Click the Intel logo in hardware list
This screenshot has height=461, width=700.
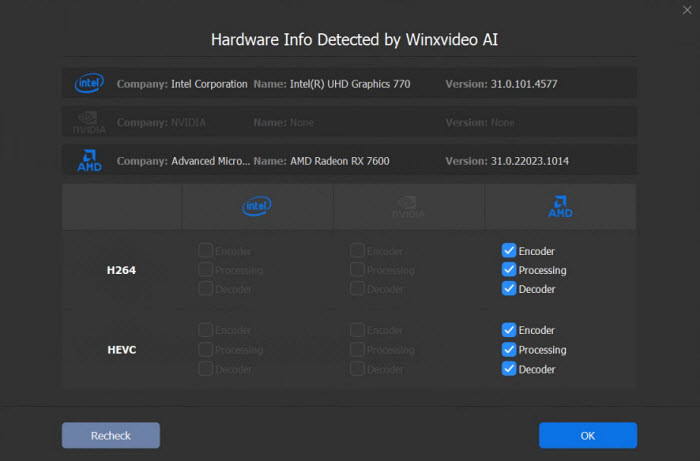[89, 84]
